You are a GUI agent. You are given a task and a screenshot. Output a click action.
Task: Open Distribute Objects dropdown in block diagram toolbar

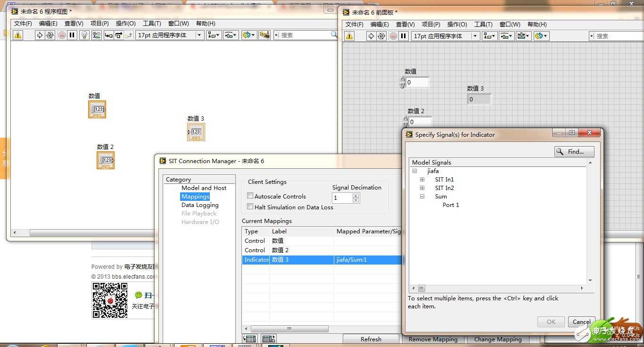(231, 35)
